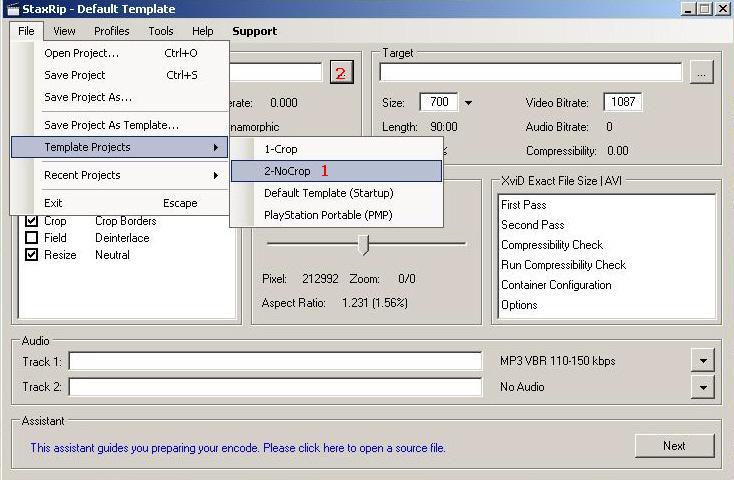Viewport: 734px width, 480px height.
Task: Open Container Configuration
Action: [556, 285]
